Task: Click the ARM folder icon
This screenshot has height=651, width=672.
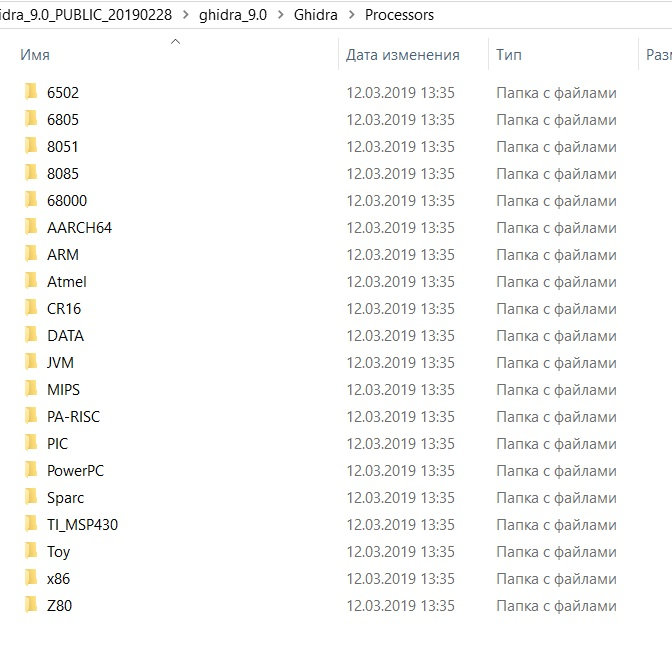Action: point(31,254)
